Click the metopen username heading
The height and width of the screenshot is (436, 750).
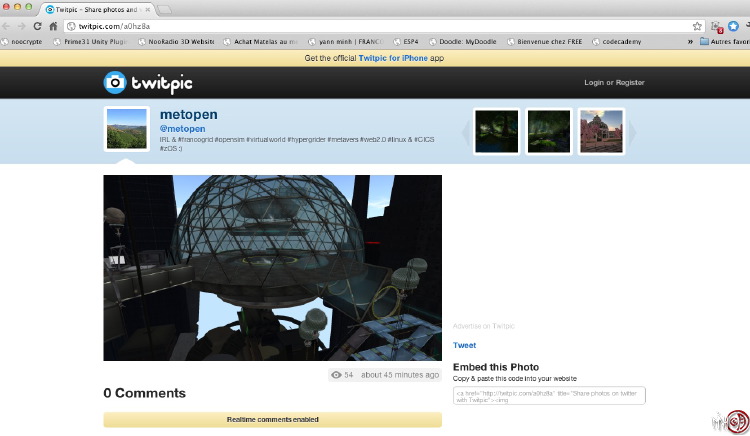click(188, 115)
